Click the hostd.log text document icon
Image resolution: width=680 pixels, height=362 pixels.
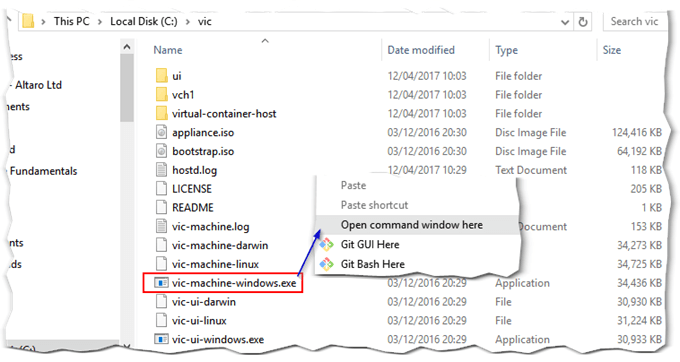click(161, 170)
